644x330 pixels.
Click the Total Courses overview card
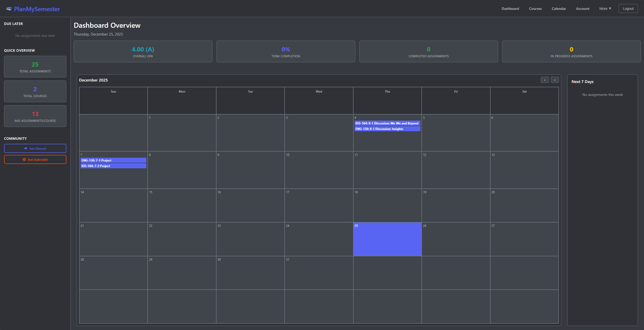35,91
